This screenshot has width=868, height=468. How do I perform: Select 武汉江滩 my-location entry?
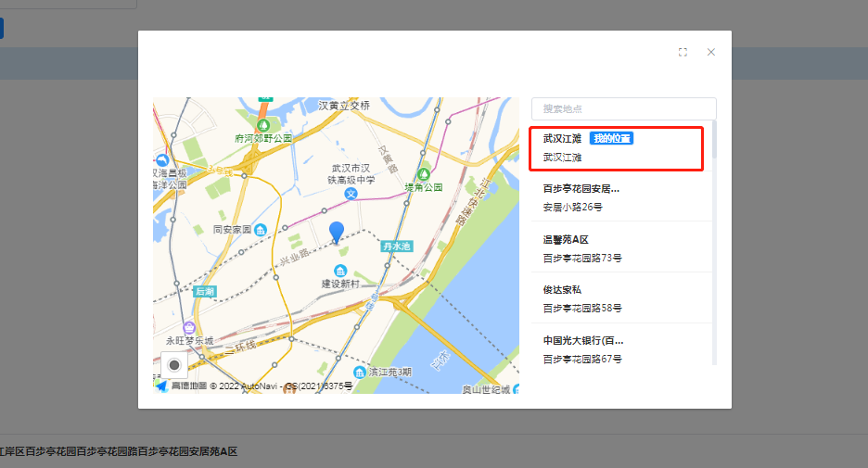point(617,147)
